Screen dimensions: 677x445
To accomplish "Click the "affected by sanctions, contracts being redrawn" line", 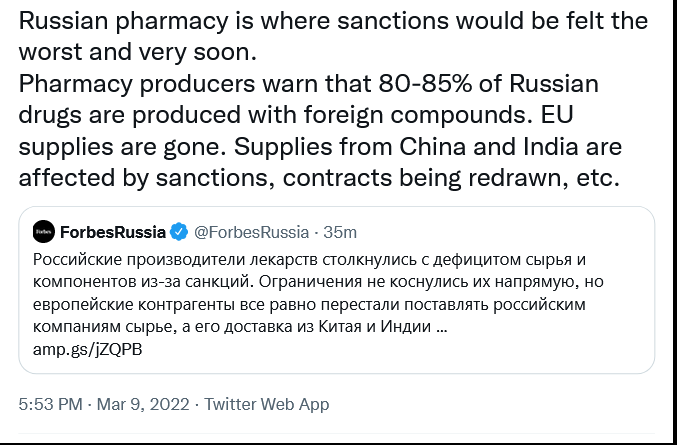I will point(320,178).
